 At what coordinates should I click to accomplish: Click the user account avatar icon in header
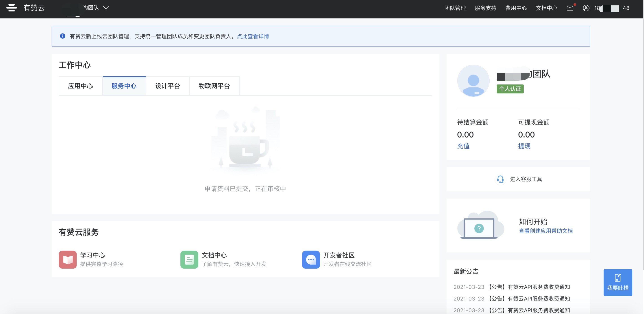coord(586,8)
